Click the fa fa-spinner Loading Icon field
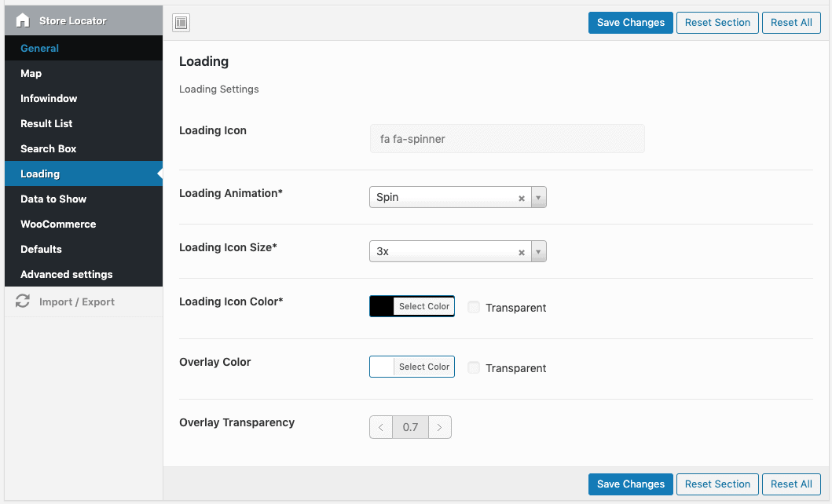The image size is (832, 504). [507, 138]
